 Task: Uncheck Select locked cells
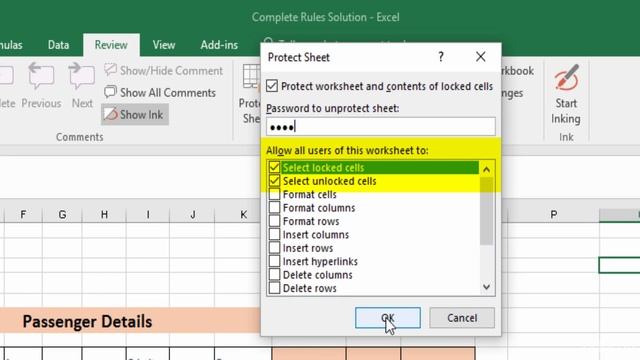pyautogui.click(x=274, y=167)
